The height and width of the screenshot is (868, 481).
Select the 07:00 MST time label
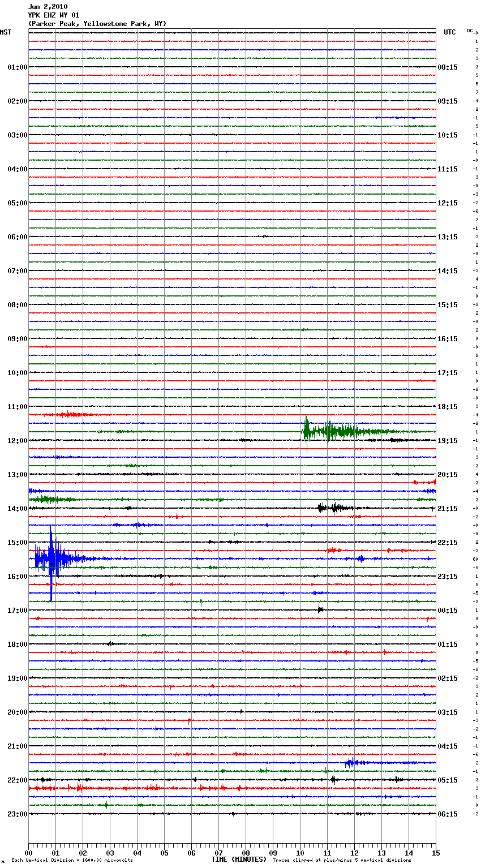18,271
